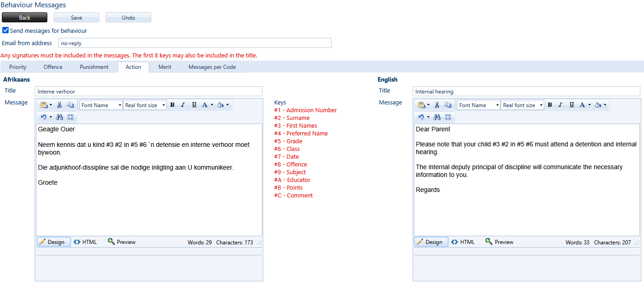Select Design mode in Afrikaans editor
The width and height of the screenshot is (644, 285).
click(x=54, y=242)
